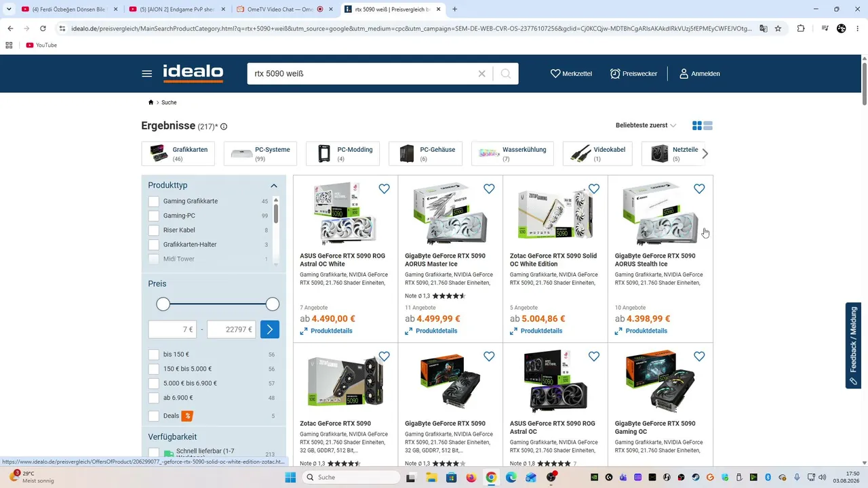Open the Windows Start menu
Viewport: 868px width, 488px height.
coord(290,477)
